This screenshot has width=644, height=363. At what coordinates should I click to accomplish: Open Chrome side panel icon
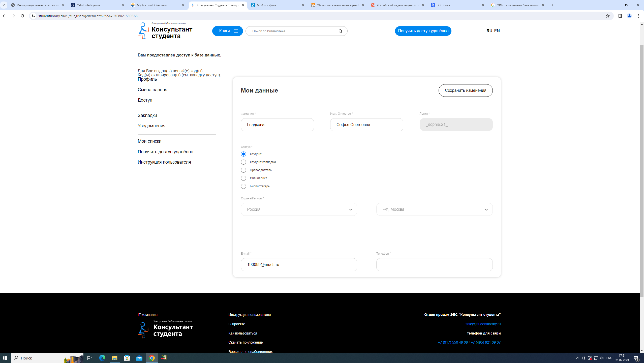click(620, 16)
